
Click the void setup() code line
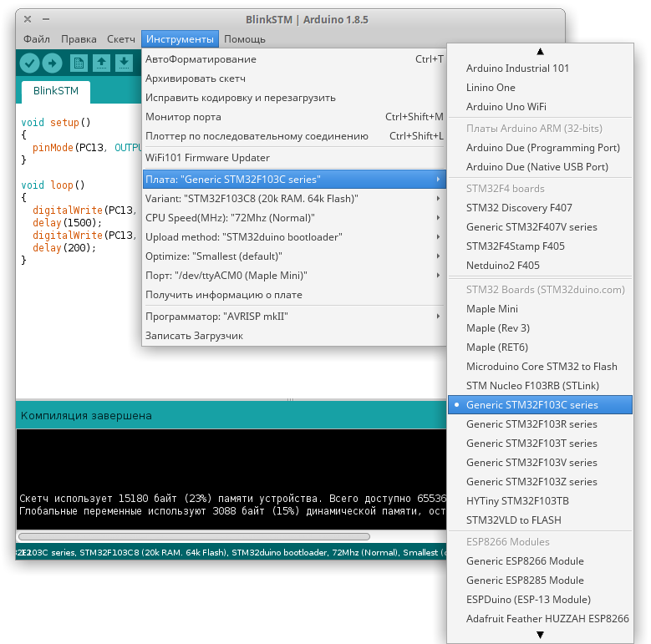[56, 123]
